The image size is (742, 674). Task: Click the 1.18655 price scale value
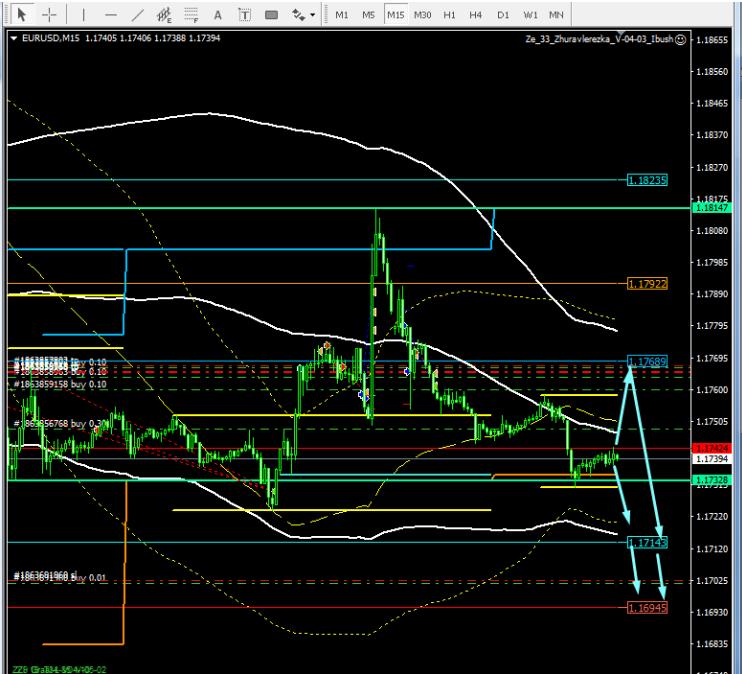[712, 40]
